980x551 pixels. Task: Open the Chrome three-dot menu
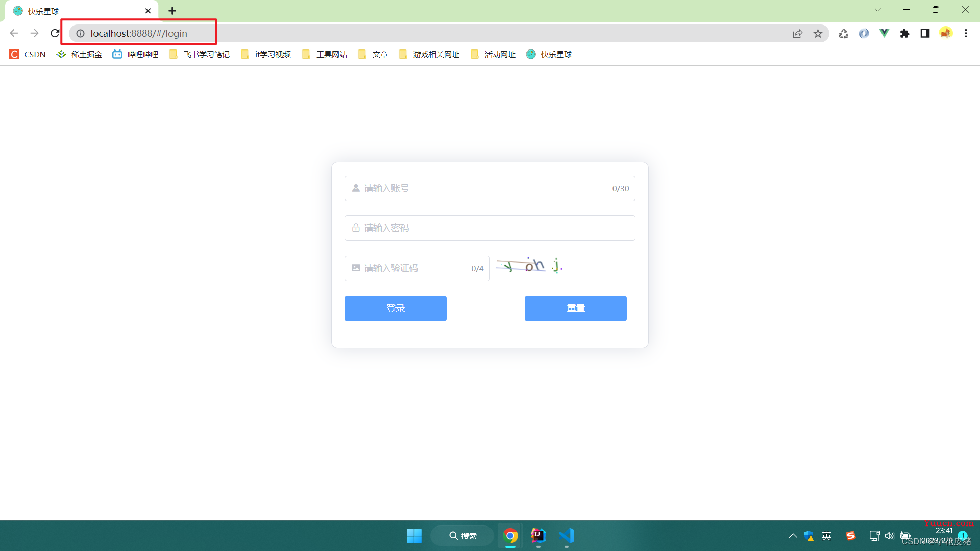click(966, 33)
